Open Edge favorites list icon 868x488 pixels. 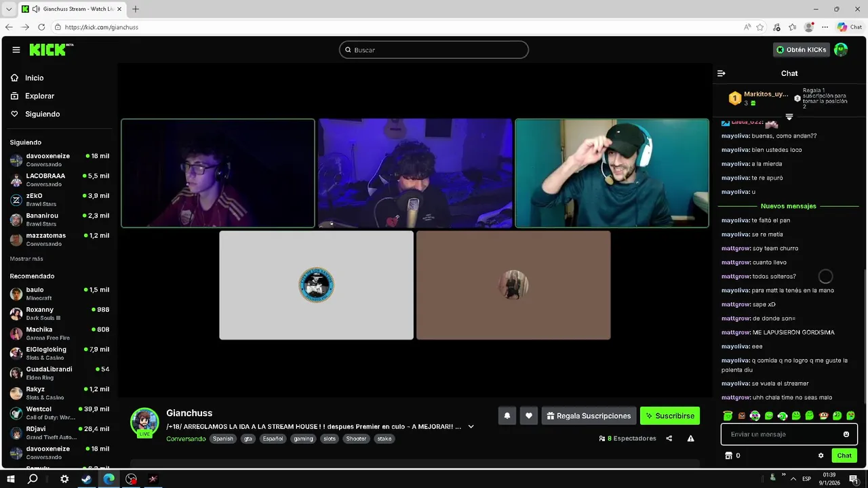point(793,27)
